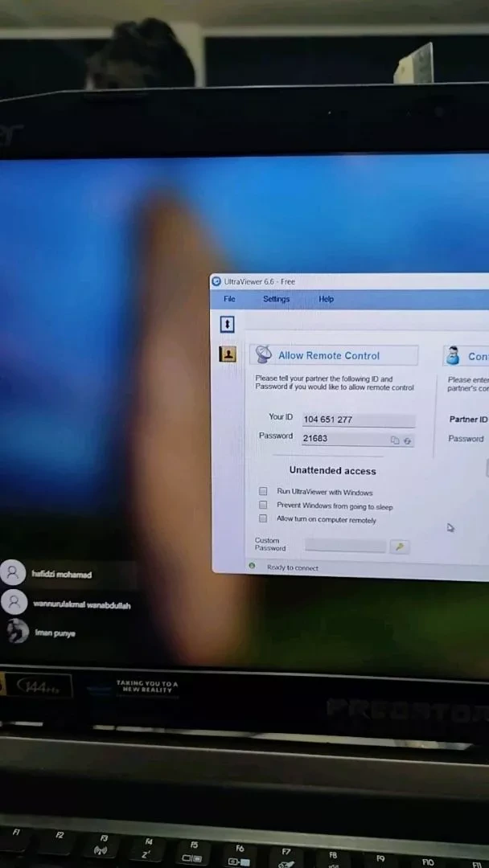Click the Unattended access heading
The height and width of the screenshot is (868, 489).
pyautogui.click(x=332, y=471)
